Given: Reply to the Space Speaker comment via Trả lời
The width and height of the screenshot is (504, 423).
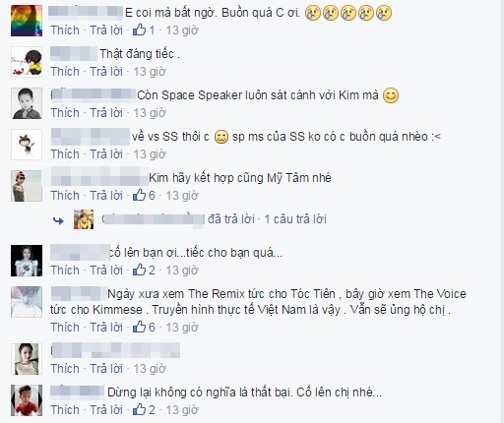Looking at the screenshot, I should (x=106, y=113).
